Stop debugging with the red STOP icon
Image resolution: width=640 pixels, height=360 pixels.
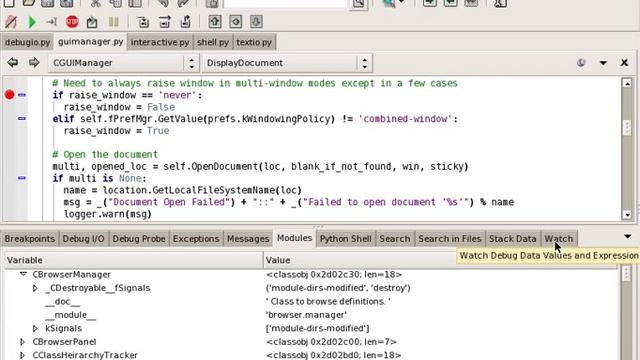[72, 22]
